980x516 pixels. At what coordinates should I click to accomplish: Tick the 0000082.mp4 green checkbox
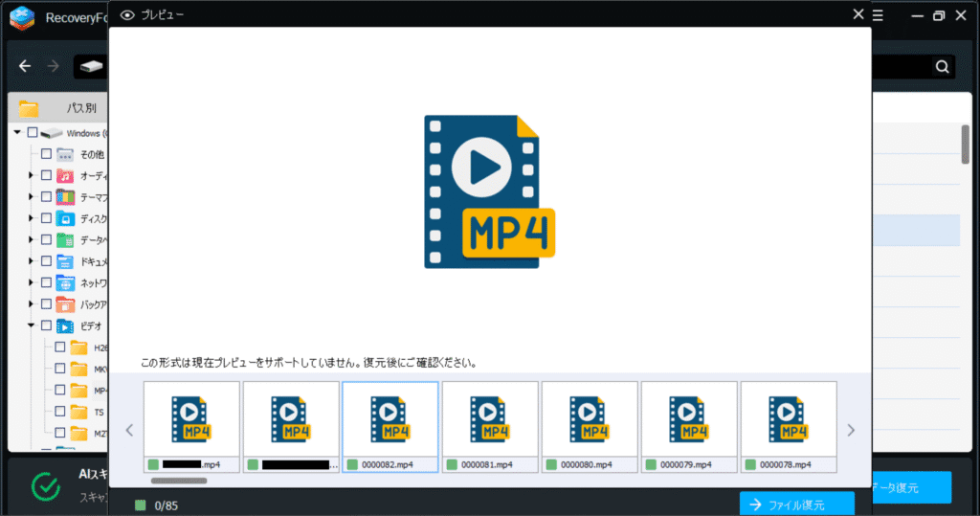pyautogui.click(x=352, y=464)
